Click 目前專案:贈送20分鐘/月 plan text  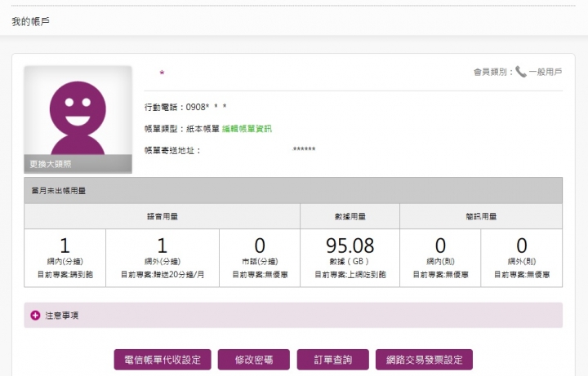163,275
